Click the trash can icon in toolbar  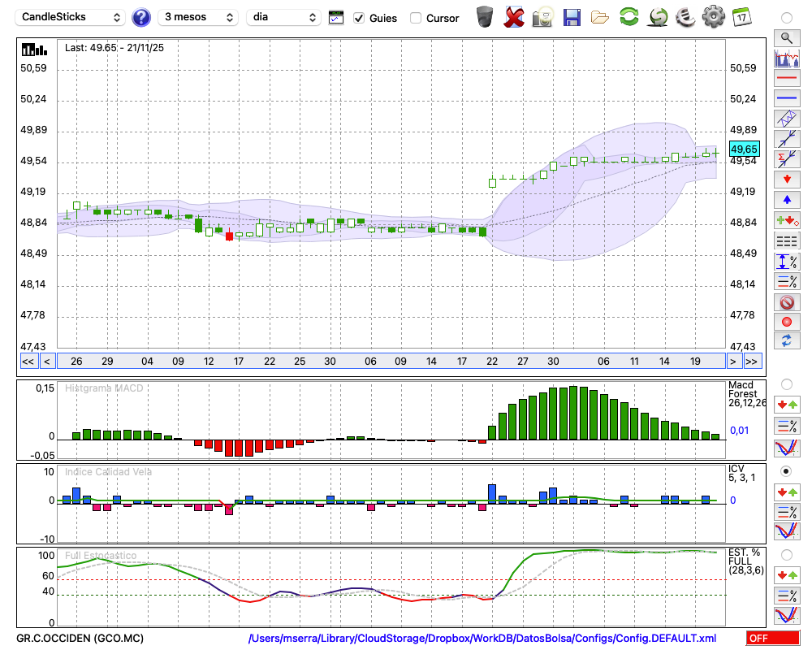pyautogui.click(x=485, y=17)
